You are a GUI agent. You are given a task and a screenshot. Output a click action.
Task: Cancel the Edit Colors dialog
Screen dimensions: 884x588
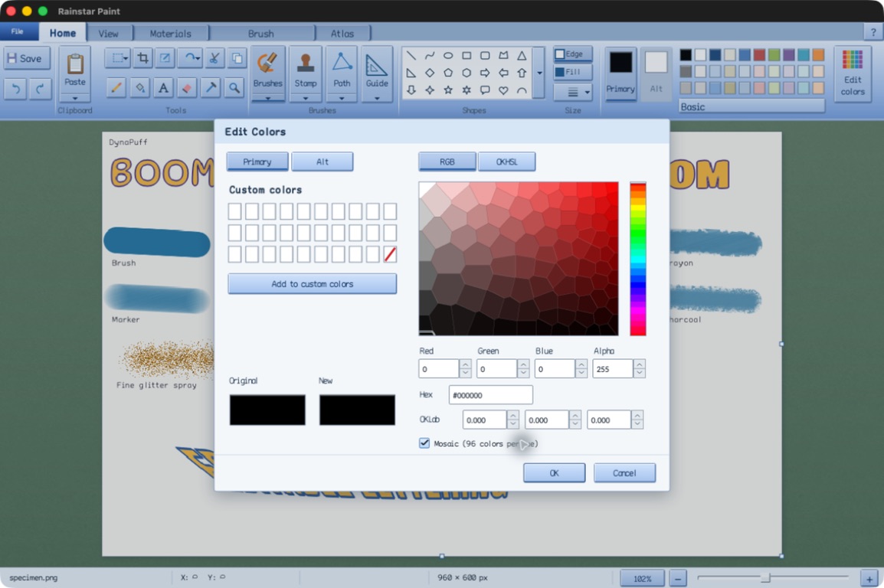[x=624, y=473]
